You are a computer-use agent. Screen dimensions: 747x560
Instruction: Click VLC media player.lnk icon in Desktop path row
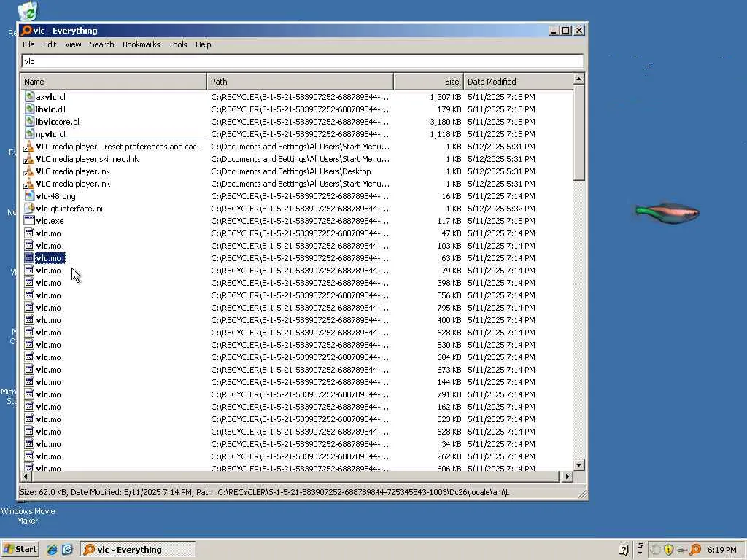29,171
